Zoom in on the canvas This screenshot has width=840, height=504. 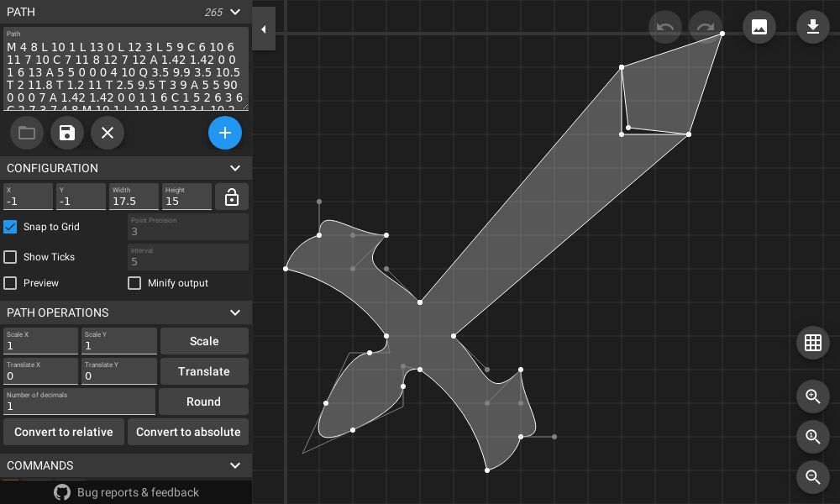click(812, 396)
